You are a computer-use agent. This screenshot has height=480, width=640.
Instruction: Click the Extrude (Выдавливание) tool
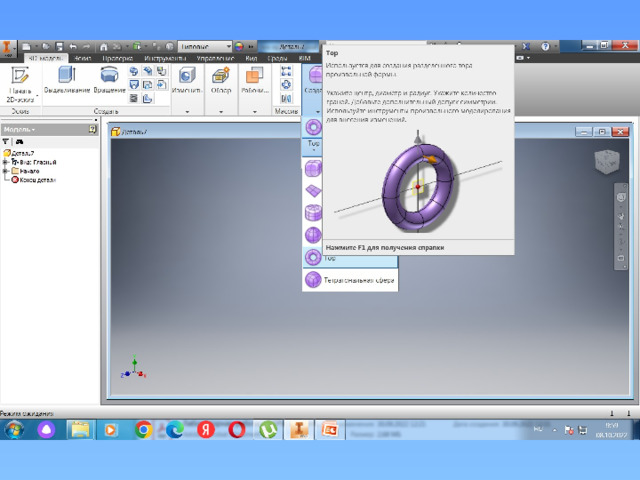coord(67,80)
